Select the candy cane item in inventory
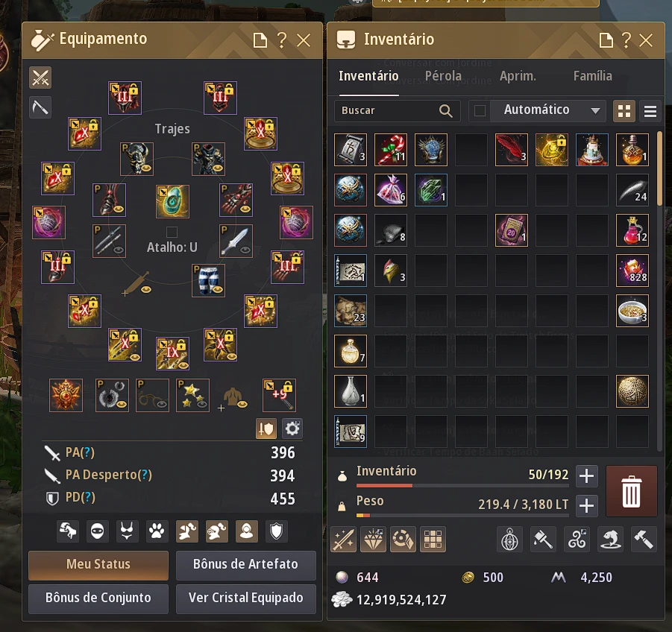672x632 pixels. click(x=390, y=150)
